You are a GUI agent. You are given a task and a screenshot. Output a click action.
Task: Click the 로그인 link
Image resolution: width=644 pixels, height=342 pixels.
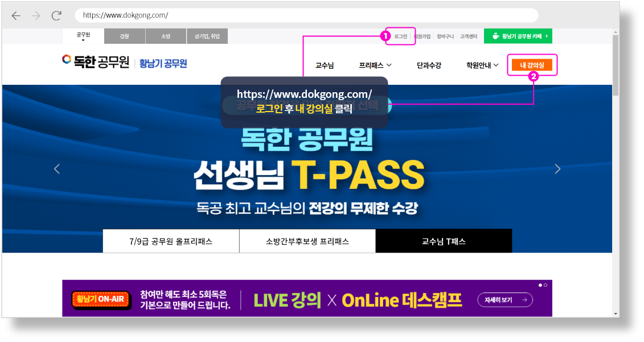[400, 36]
